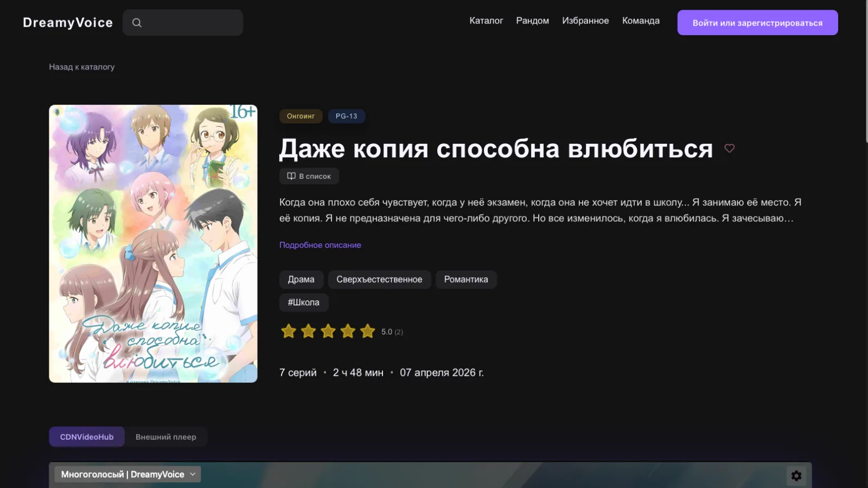Click the PG-13 rating badge
This screenshot has width=868, height=488.
coord(346,116)
